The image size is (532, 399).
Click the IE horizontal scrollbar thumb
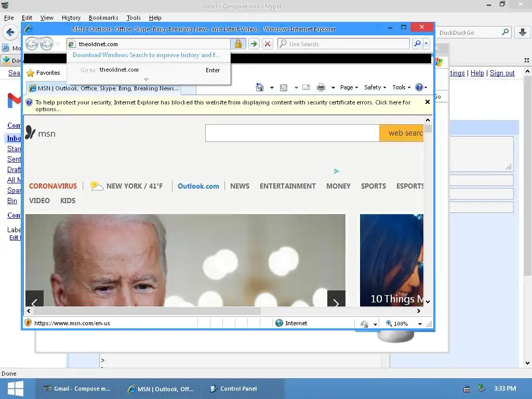147,311
